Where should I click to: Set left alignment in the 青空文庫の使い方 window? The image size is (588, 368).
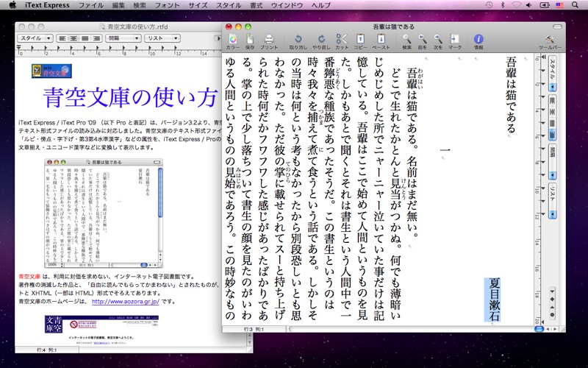[x=62, y=38]
